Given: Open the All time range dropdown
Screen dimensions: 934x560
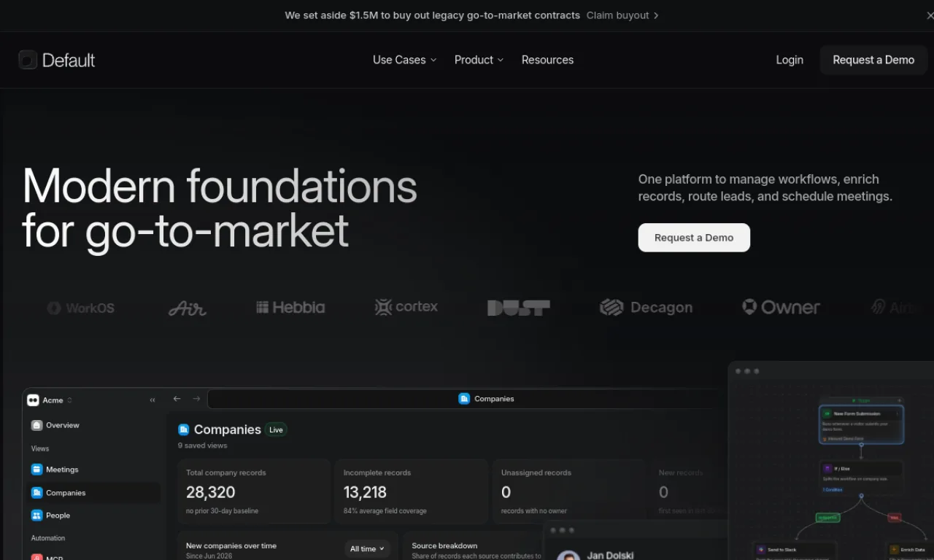Looking at the screenshot, I should [367, 549].
